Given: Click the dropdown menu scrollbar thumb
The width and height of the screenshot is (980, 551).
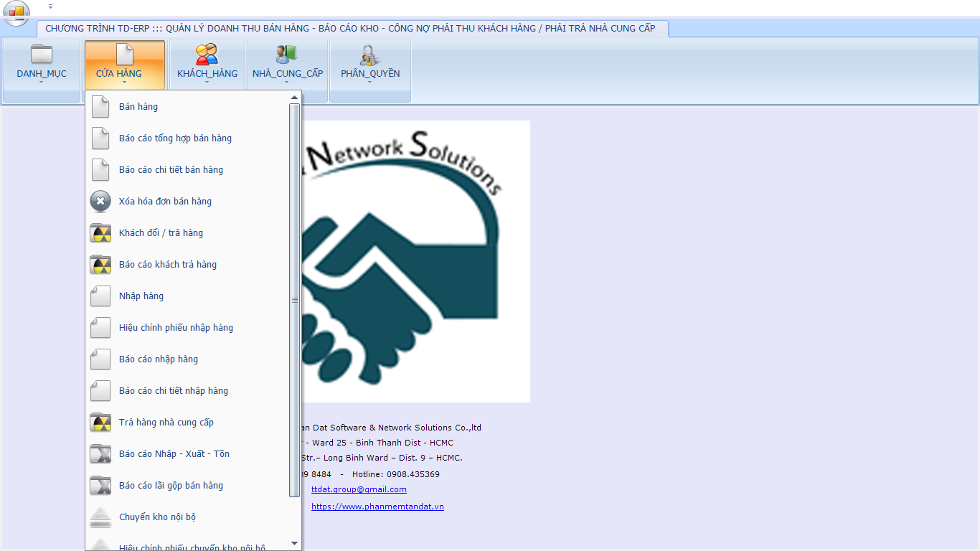Looking at the screenshot, I should click(x=294, y=300).
